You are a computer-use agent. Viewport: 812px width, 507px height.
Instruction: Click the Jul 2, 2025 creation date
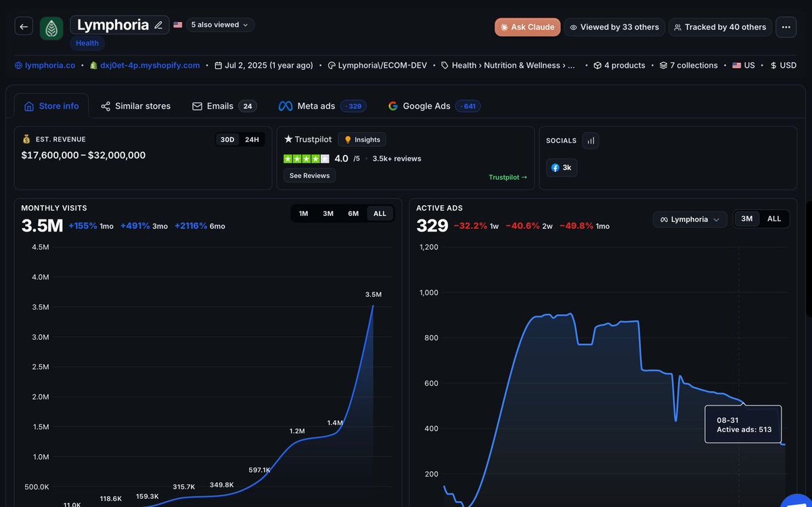click(264, 66)
